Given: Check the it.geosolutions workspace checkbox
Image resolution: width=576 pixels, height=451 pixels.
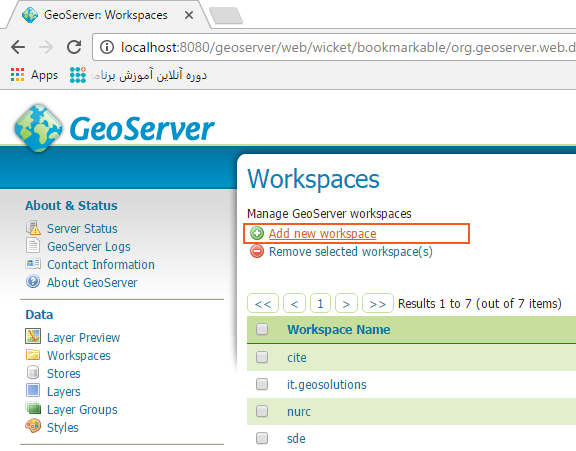Looking at the screenshot, I should [x=262, y=384].
